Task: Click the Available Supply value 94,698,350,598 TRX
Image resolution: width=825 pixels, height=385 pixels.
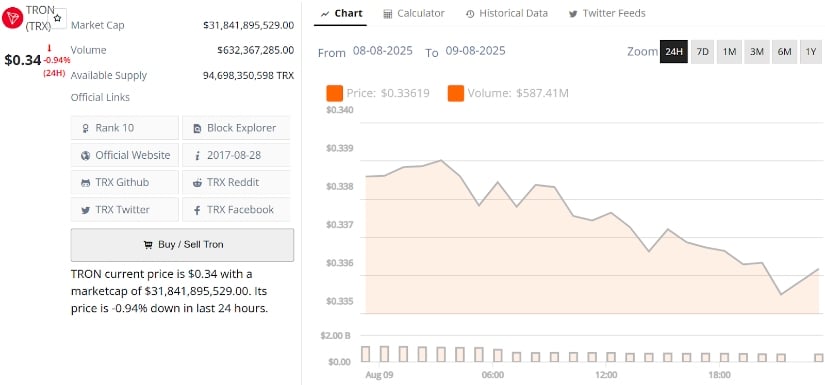Action: pos(248,75)
